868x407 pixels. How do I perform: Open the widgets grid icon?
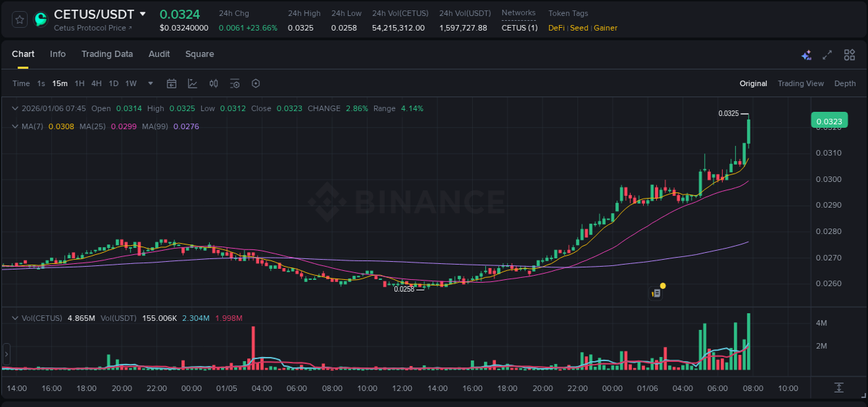click(849, 54)
